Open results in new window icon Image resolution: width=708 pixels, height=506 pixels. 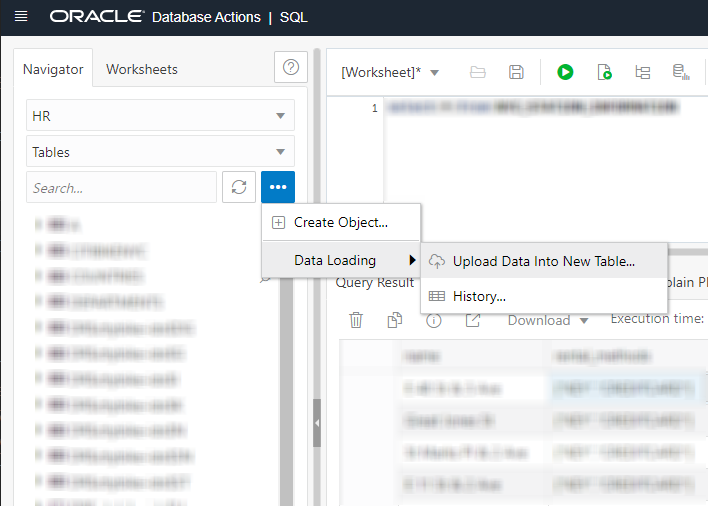[473, 320]
